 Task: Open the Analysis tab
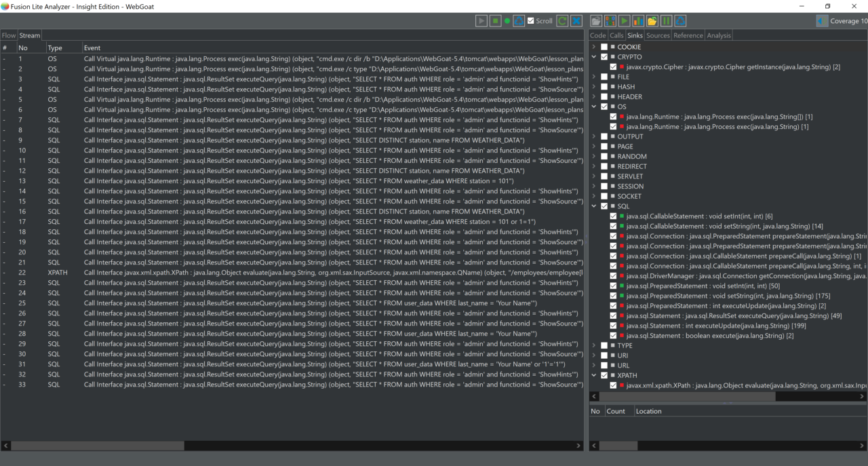[x=719, y=35]
